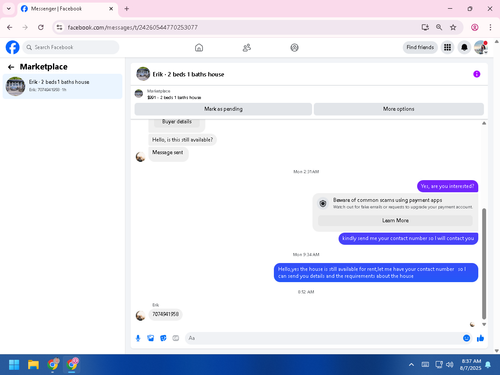Open Buyer details button
Viewport: 500px width, 375px height.
[177, 122]
